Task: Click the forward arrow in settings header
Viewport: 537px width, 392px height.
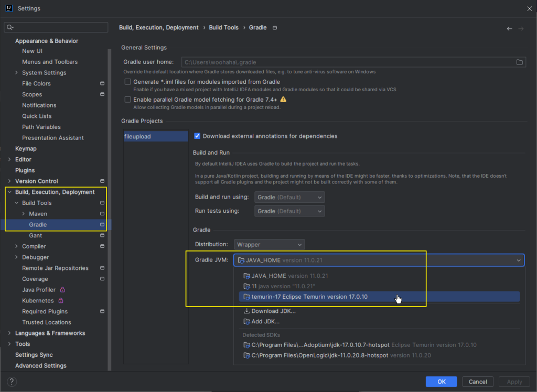Action: coord(521,29)
